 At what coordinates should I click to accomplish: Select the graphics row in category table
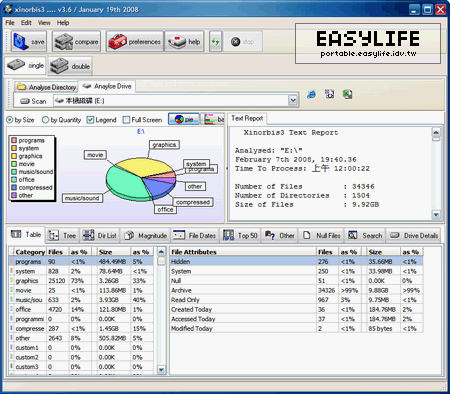pos(81,281)
